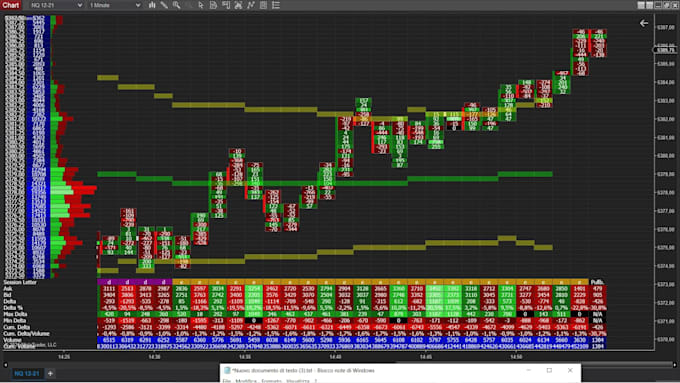Minimize the Notepad window

529,370
